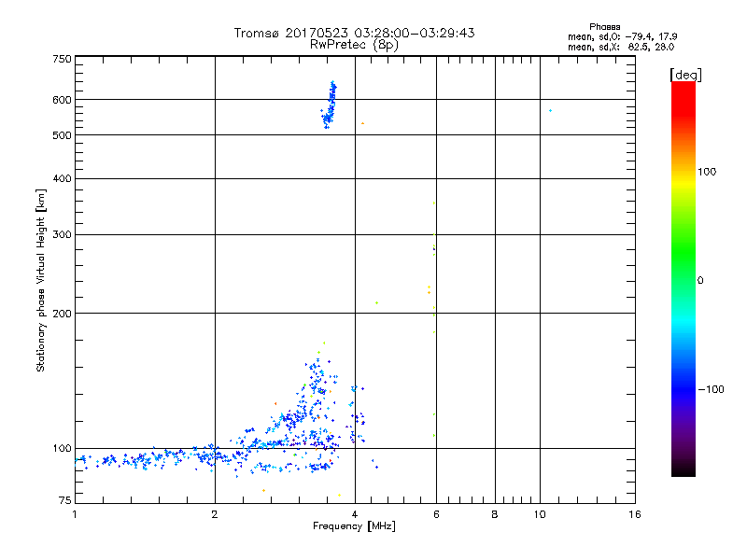Pick the black bottom of the phase colorbar
This screenshot has width=747, height=560.
coord(684,469)
